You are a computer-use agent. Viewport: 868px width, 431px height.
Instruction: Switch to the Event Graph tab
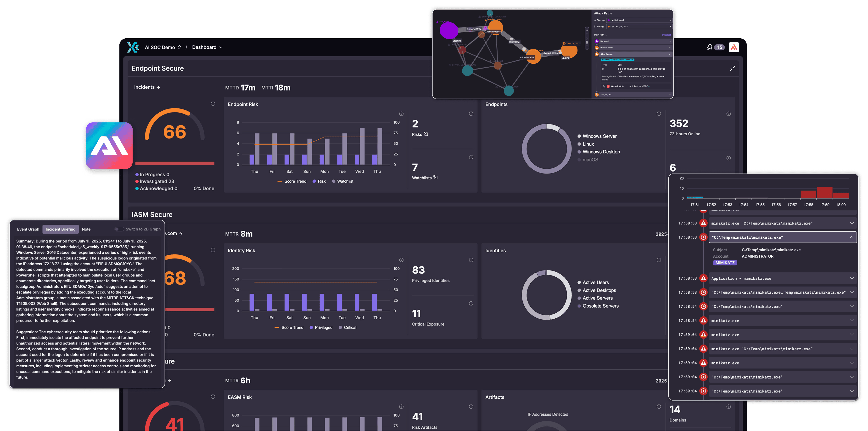(x=28, y=229)
